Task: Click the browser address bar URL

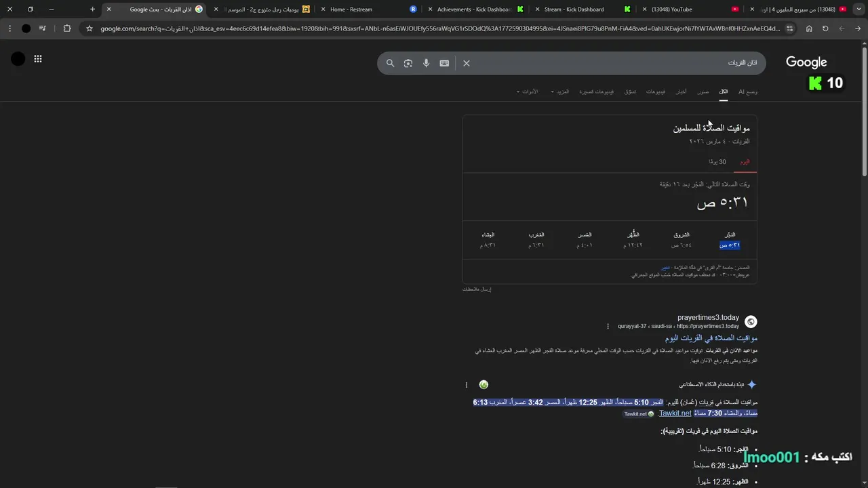Action: coord(439,28)
